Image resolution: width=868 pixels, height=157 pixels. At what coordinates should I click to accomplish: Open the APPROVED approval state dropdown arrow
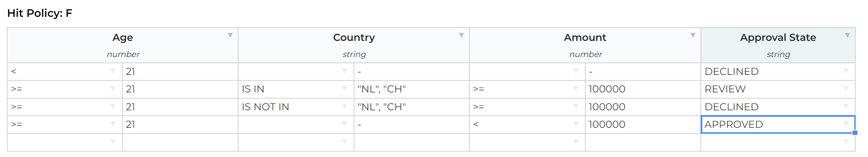[x=846, y=124]
